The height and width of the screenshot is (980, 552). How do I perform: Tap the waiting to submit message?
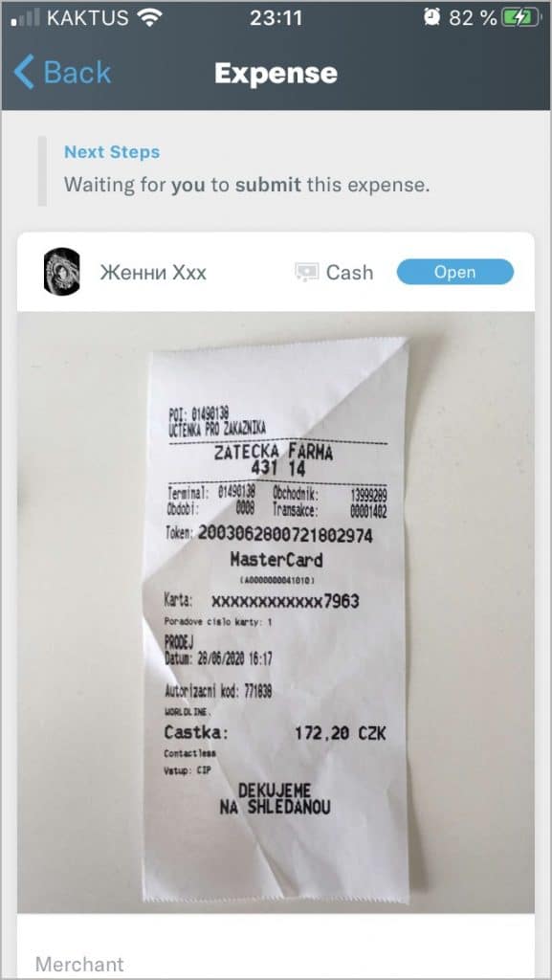(247, 185)
